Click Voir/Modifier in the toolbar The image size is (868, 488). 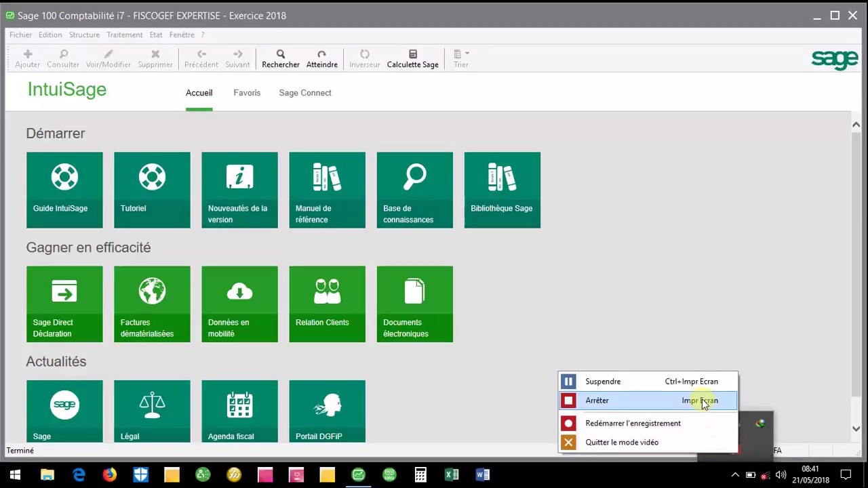pyautogui.click(x=108, y=58)
